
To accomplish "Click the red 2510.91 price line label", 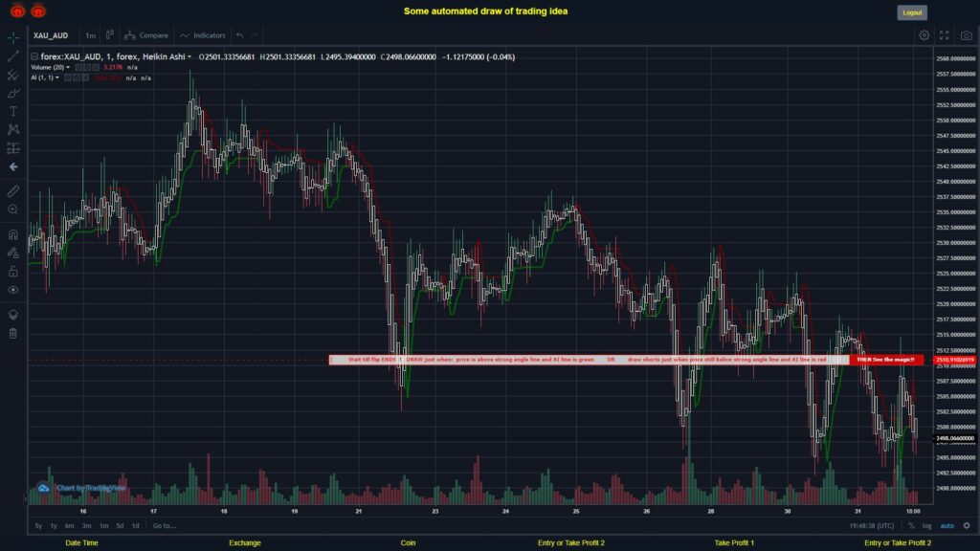I will [x=955, y=360].
